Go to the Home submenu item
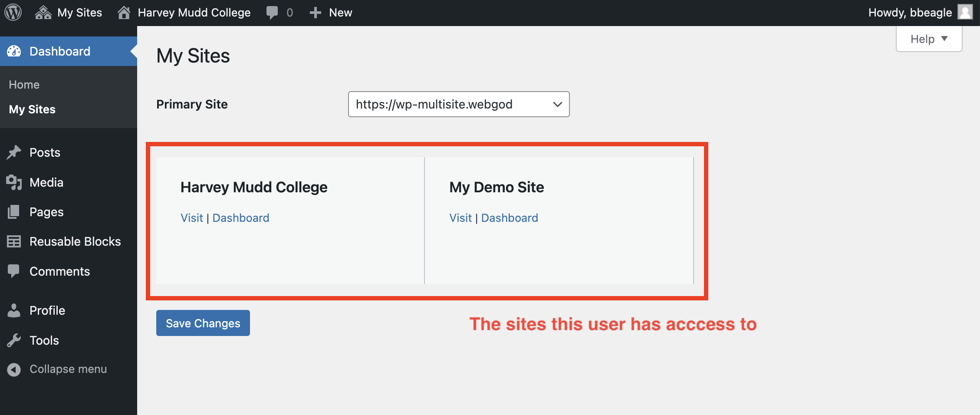Image resolution: width=980 pixels, height=415 pixels. pos(24,85)
